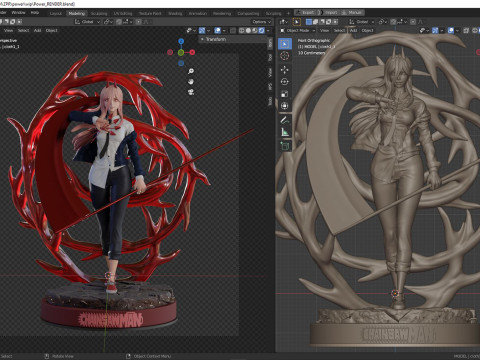Screen dimensions: 480x360
Task: Toggle proportional editing in left viewport header
Action: pyautogui.click(x=138, y=22)
